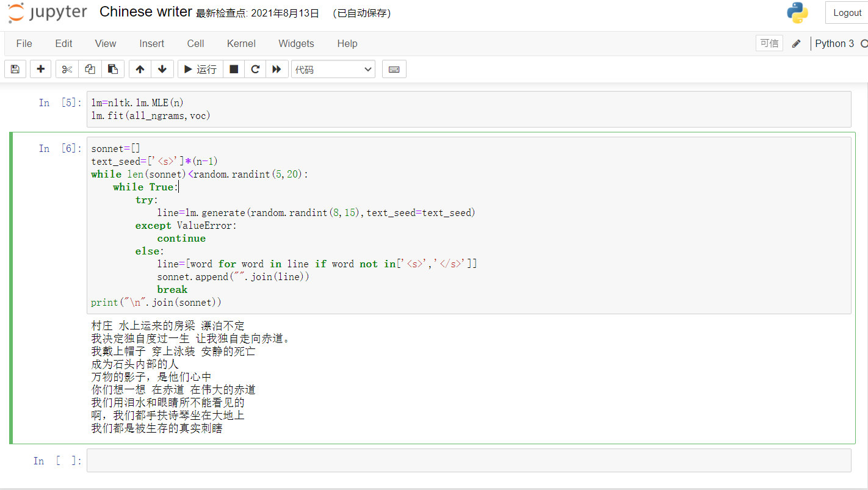Open the View menu
Viewport: 868px width, 490px height.
[x=106, y=43]
